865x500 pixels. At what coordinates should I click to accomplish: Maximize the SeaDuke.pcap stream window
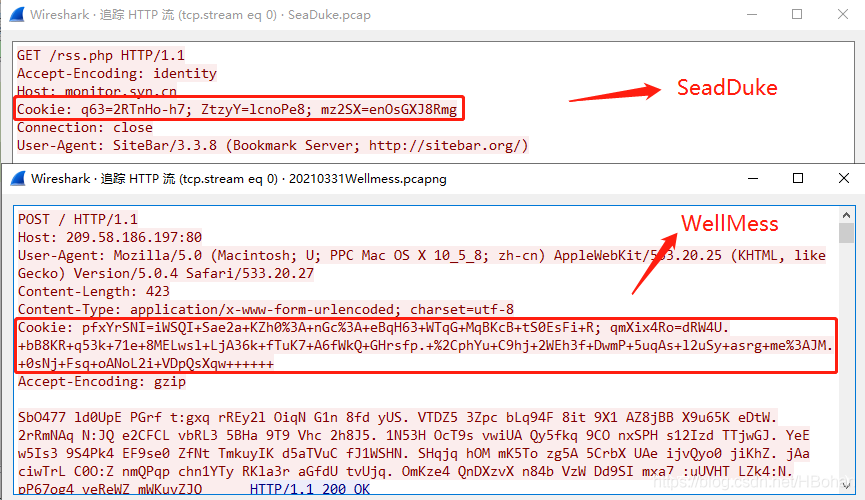(797, 14)
